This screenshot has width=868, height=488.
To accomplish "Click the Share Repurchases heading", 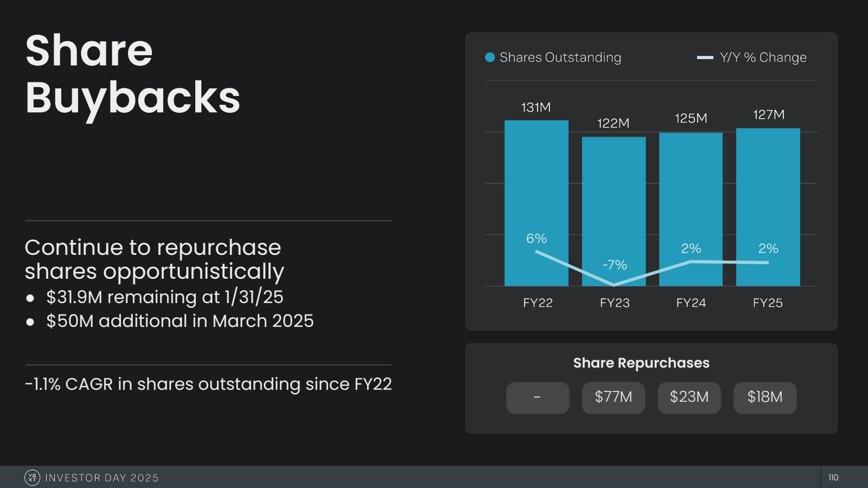I will [641, 363].
